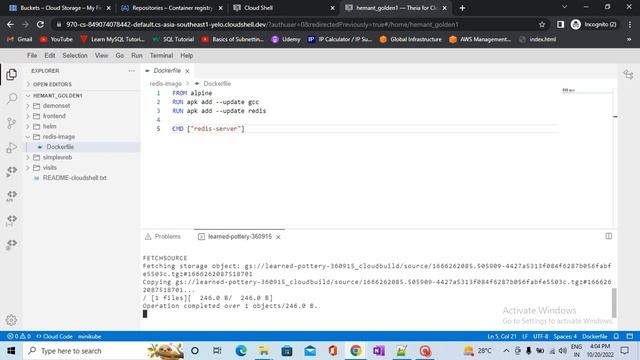The image size is (640, 360).
Task: Click the errors and warnings status indicator
Action: point(19,336)
